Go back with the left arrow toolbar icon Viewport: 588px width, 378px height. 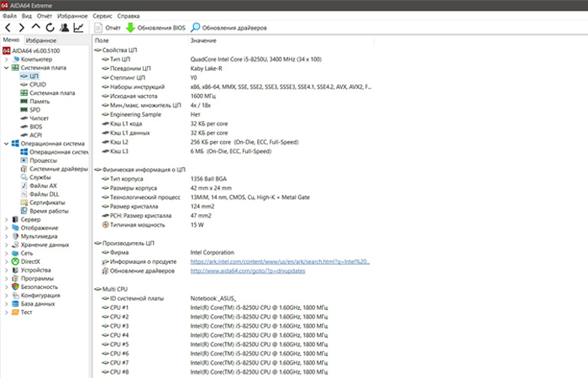[8, 28]
